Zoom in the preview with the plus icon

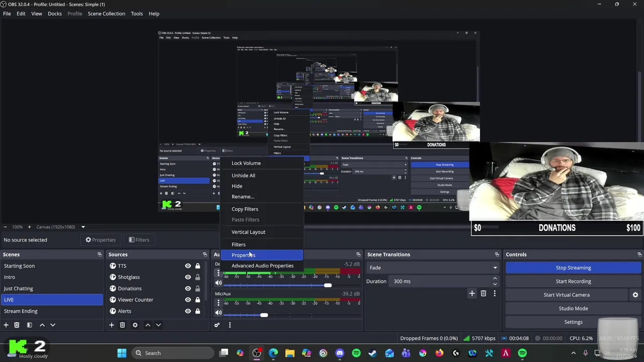29,227
